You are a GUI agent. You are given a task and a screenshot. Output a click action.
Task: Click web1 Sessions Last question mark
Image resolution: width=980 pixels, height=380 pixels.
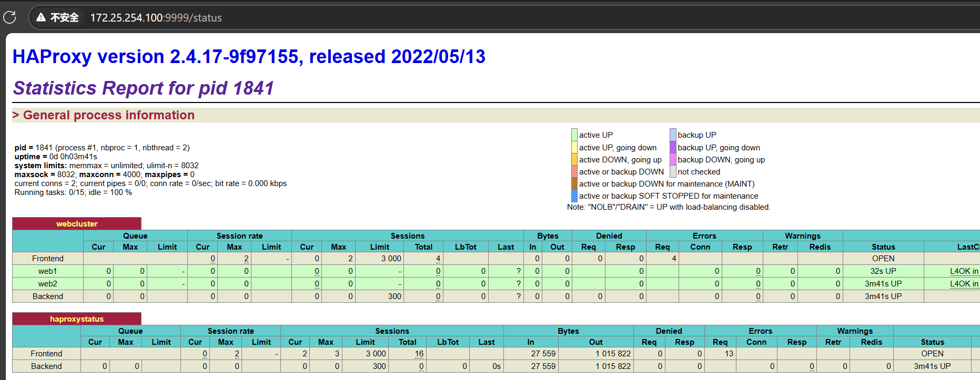pyautogui.click(x=519, y=271)
